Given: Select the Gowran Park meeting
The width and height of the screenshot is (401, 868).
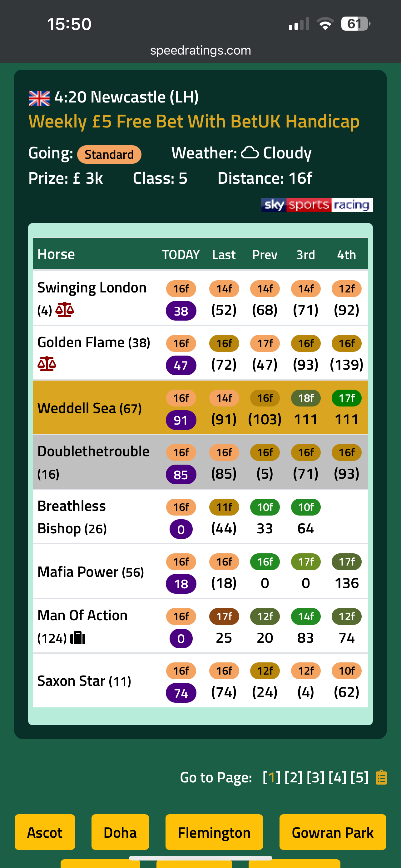Looking at the screenshot, I should tap(333, 832).
